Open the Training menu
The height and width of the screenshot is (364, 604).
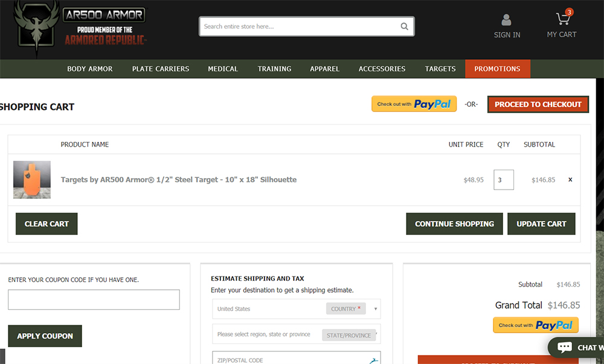point(274,69)
